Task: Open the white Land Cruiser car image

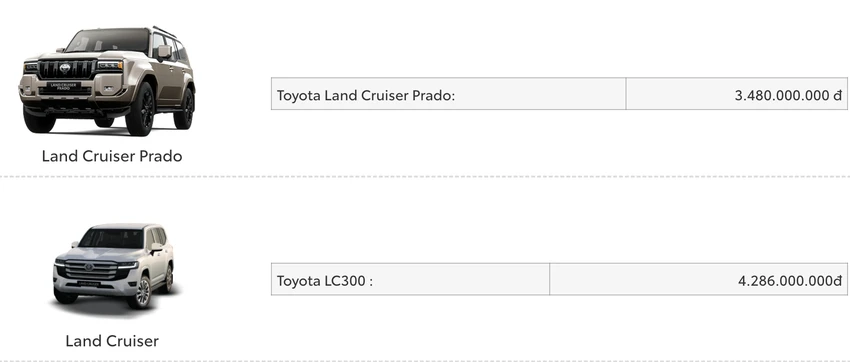Action: click(x=114, y=266)
